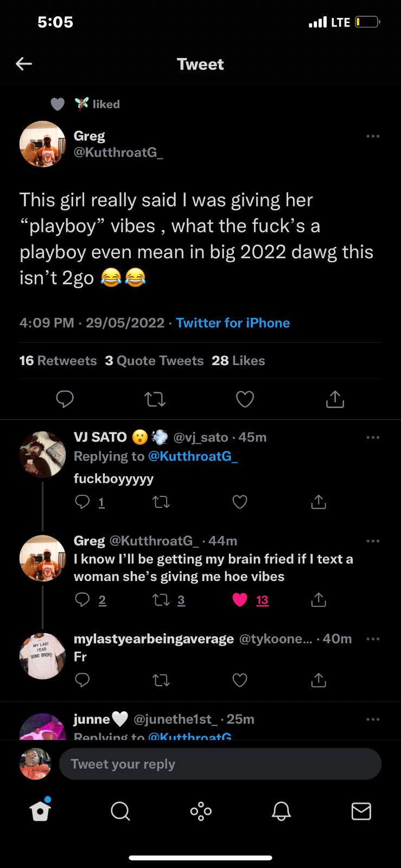Open the search tab

pyautogui.click(x=120, y=812)
